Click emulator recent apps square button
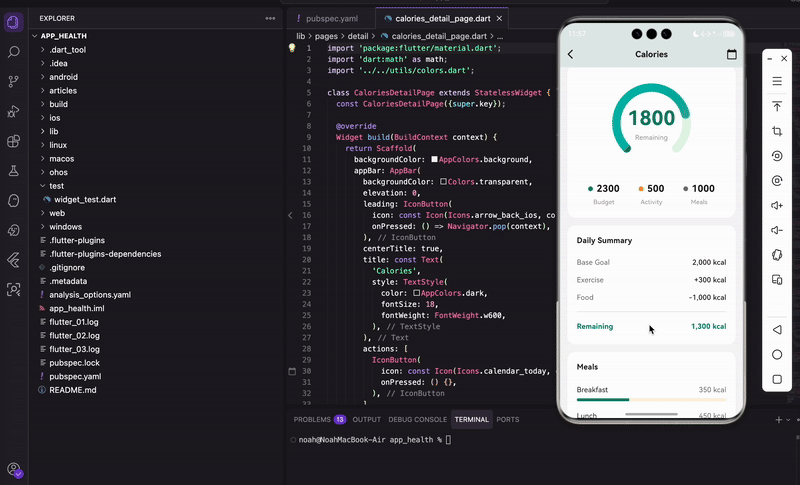Viewport: 800px width, 485px height. 777,379
